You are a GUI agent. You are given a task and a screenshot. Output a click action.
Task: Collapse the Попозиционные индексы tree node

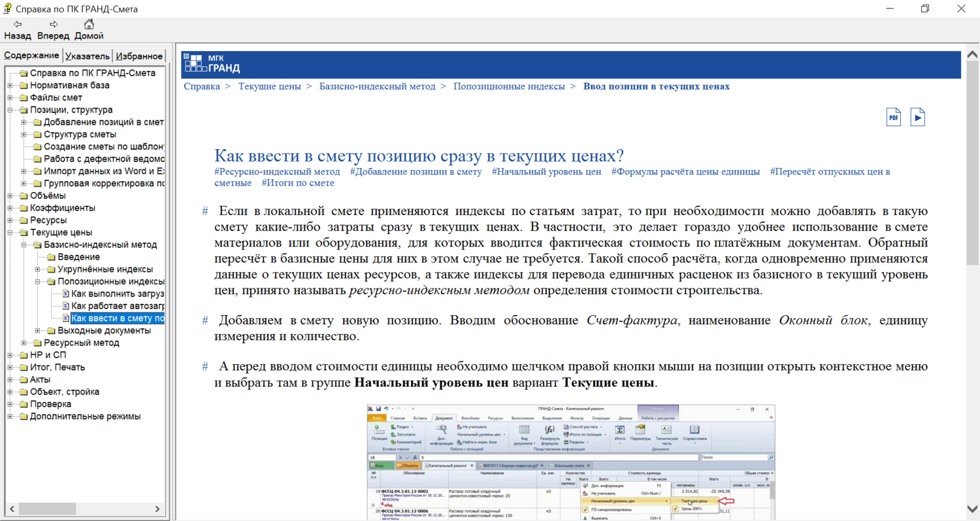coord(37,282)
